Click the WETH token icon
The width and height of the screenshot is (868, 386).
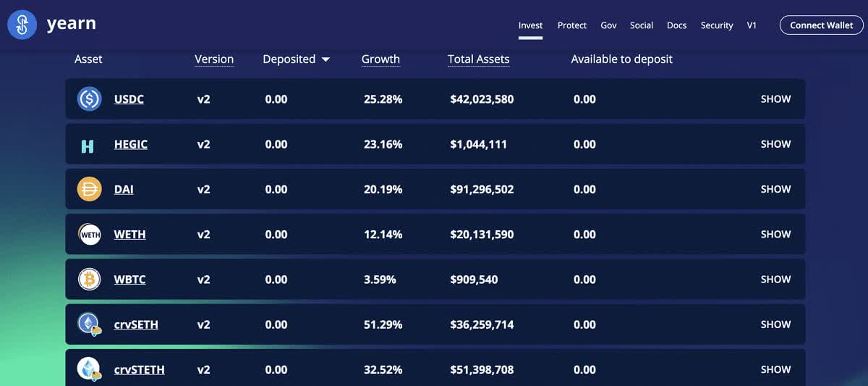[x=90, y=235]
